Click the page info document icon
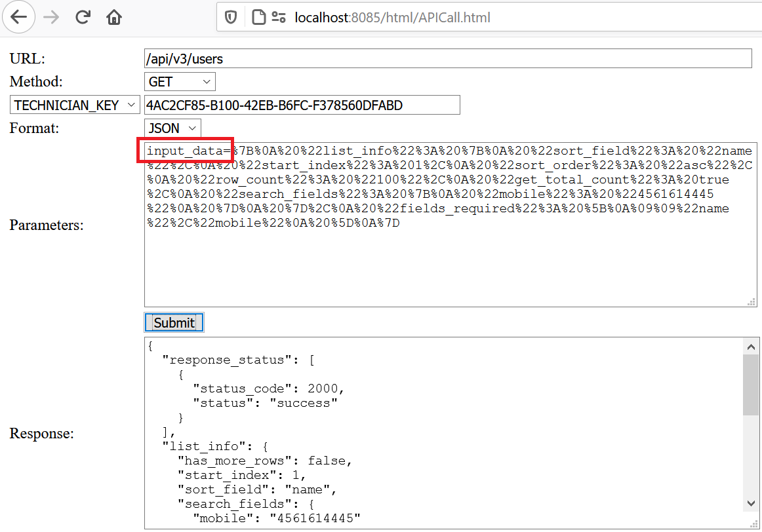 (x=258, y=18)
